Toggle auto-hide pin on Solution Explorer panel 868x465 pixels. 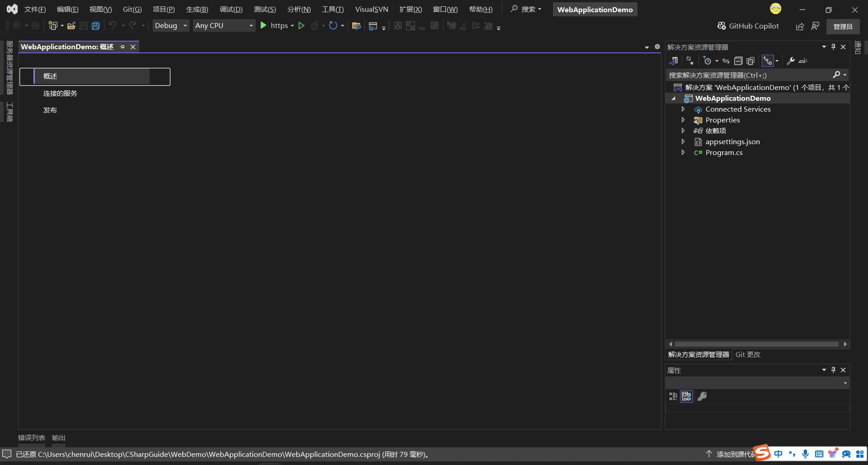pos(834,47)
